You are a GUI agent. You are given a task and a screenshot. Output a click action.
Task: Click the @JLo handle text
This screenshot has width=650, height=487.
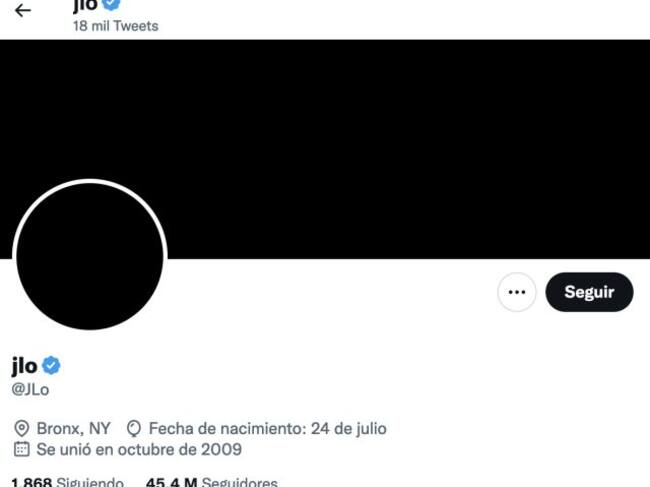[x=30, y=390]
